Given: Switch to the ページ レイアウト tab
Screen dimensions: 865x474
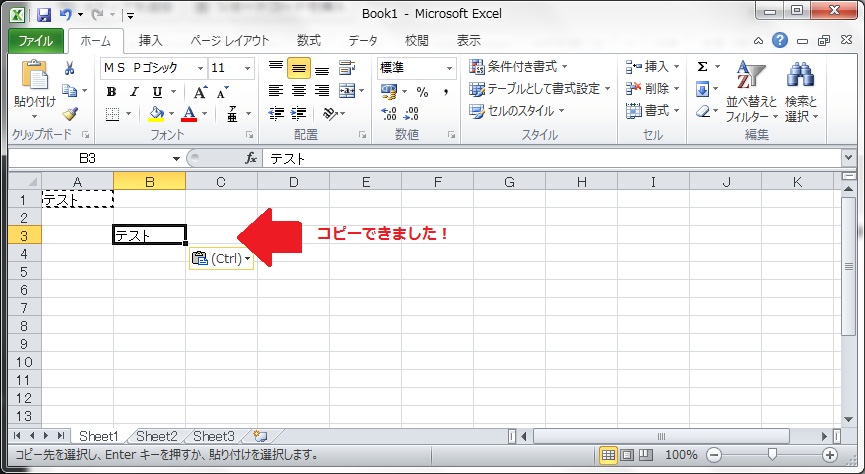Looking at the screenshot, I should pyautogui.click(x=230, y=41).
